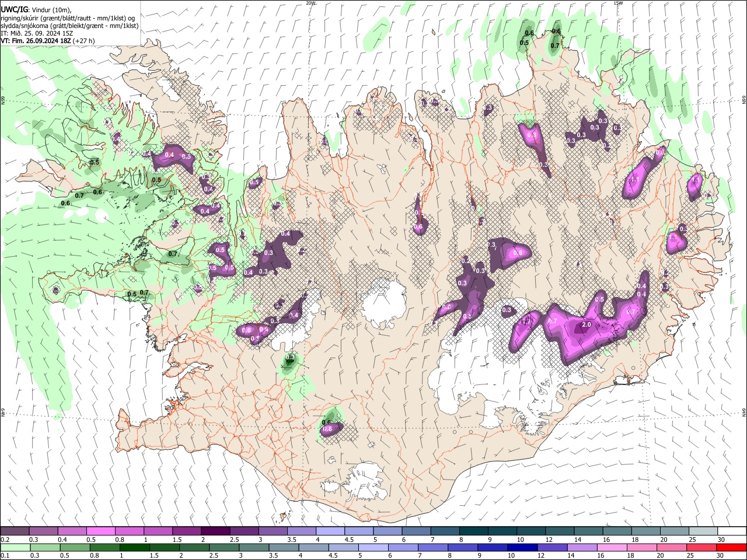Click the 'VT: Fim. 26.09.2024 18Z (+27 h)' line
This screenshot has width=747, height=560.
point(48,41)
